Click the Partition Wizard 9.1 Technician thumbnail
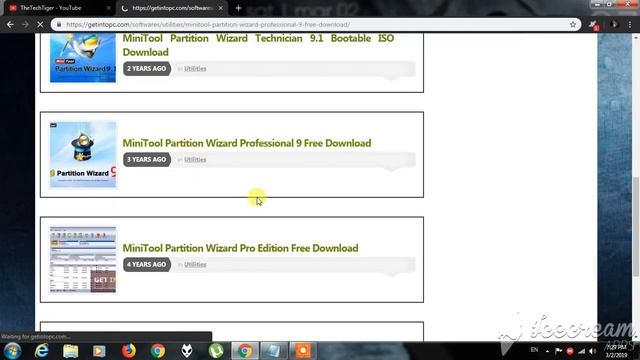 pos(83,58)
